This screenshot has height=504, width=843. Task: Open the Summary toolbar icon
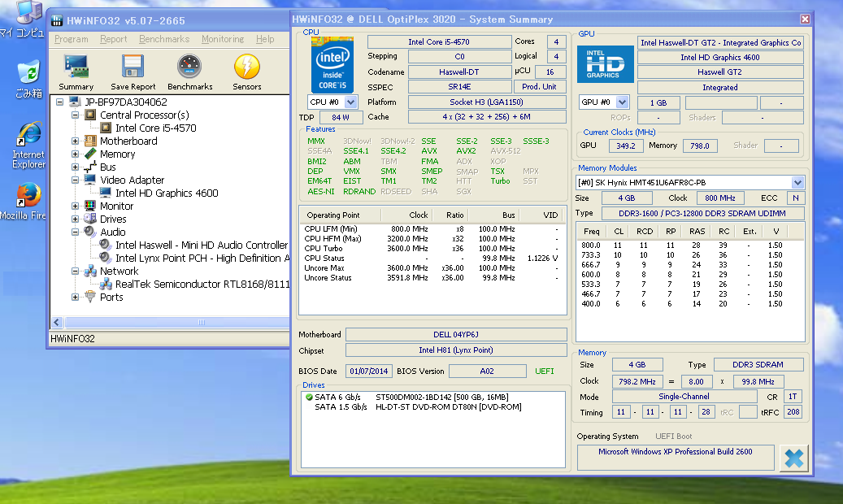76,66
